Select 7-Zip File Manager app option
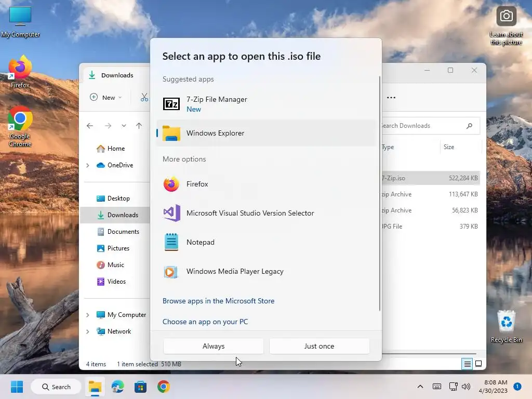The width and height of the screenshot is (532, 399). tap(267, 104)
